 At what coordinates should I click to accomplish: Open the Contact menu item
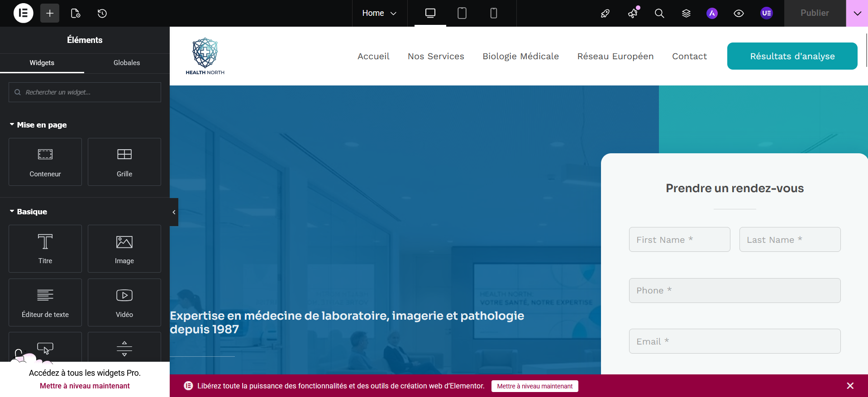689,56
